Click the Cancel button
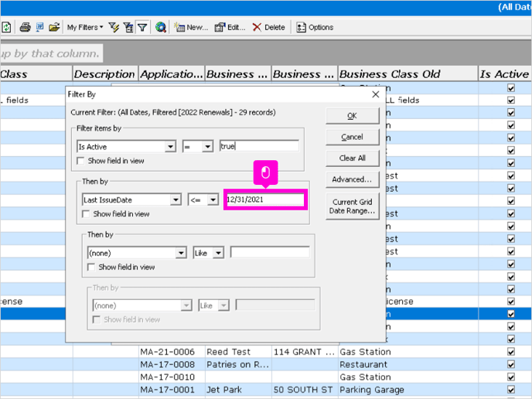Screen dimensions: 532x399 coord(352,137)
